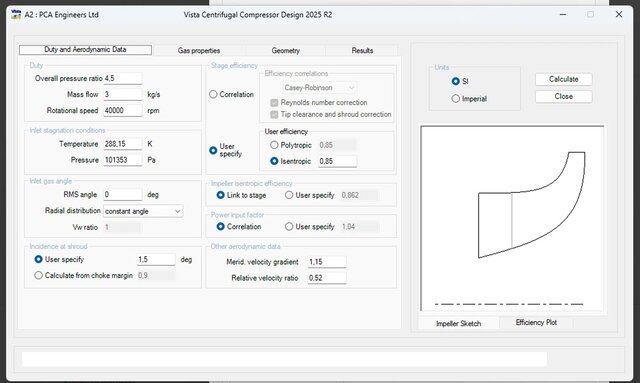The width and height of the screenshot is (640, 383).
Task: Click the Calculate button
Action: tap(563, 79)
